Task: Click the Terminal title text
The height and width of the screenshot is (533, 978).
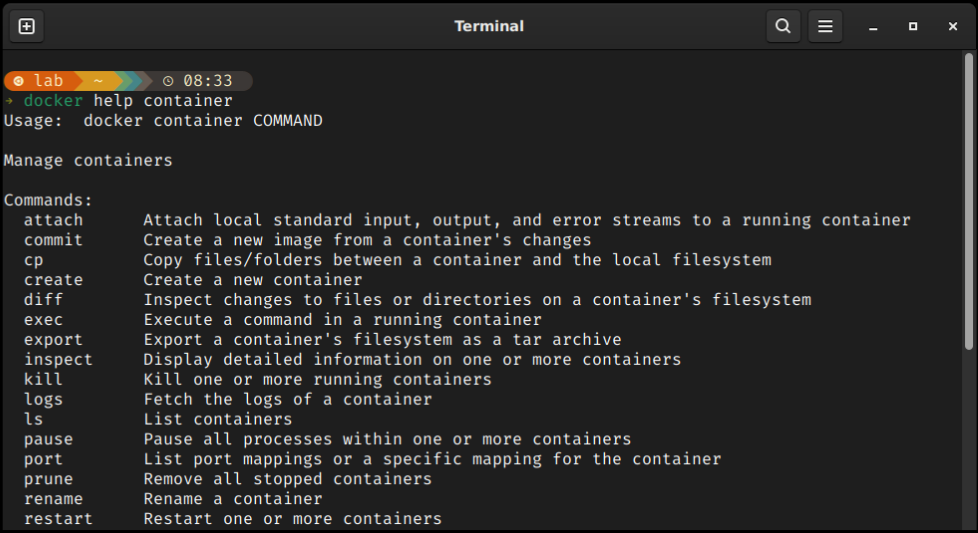Action: tap(489, 26)
